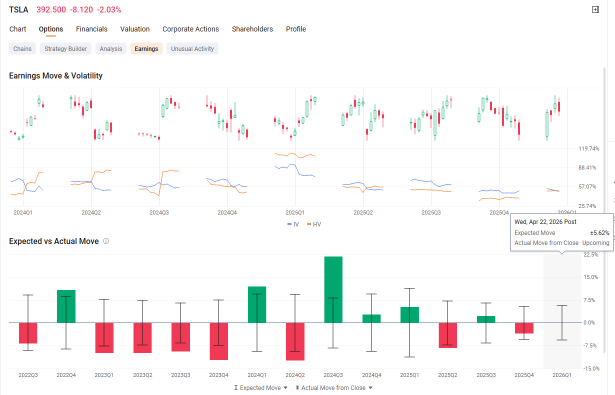Click the 2024Q1 label on volatility chart

(23, 213)
